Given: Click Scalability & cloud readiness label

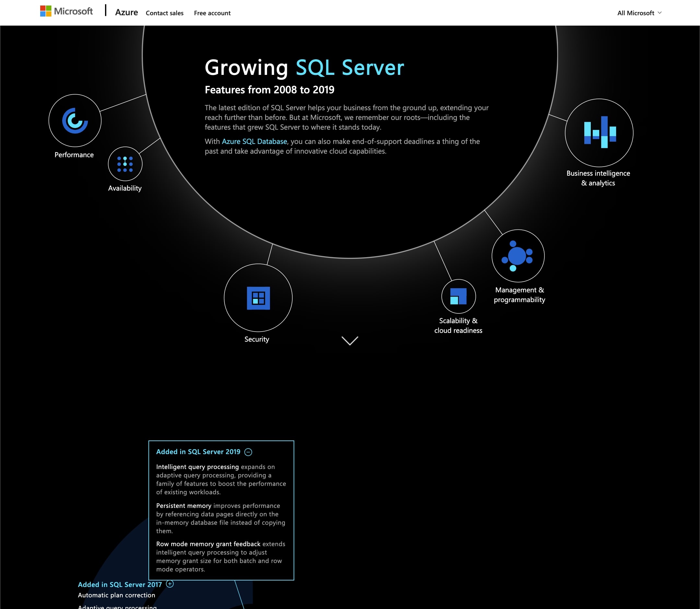Looking at the screenshot, I should click(x=458, y=326).
